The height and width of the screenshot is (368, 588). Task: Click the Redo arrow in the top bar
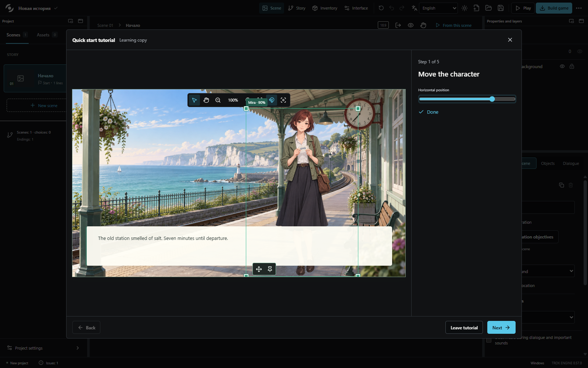pos(402,8)
